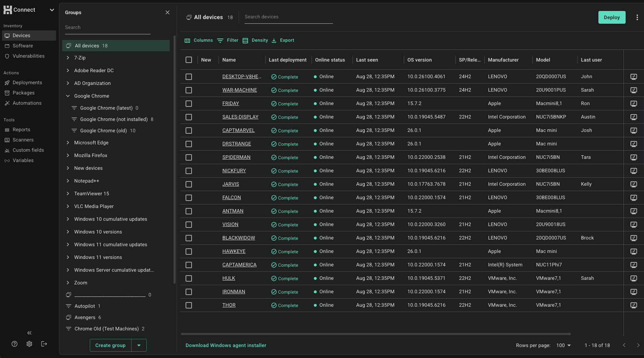
Task: Open the Rows per page dropdown
Action: pos(563,345)
